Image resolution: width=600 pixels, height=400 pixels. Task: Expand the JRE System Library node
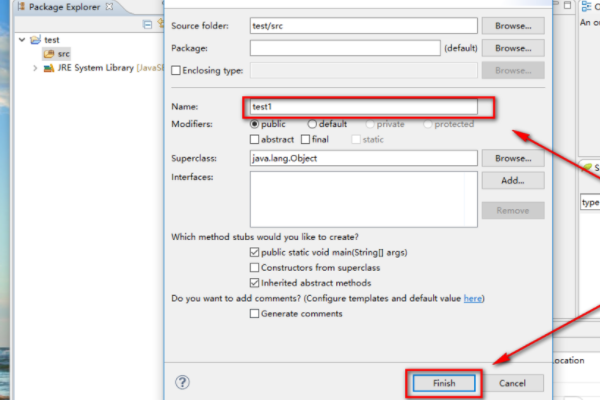35,68
